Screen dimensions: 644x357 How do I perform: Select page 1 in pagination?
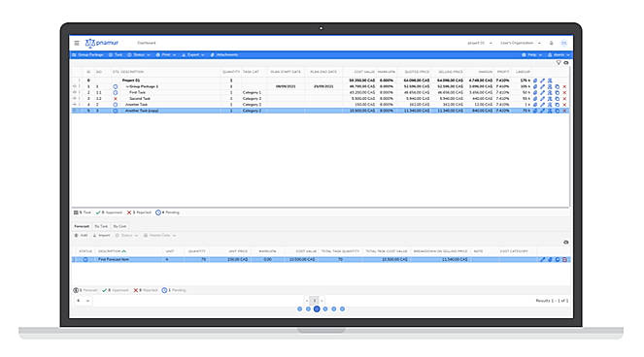[314, 301]
